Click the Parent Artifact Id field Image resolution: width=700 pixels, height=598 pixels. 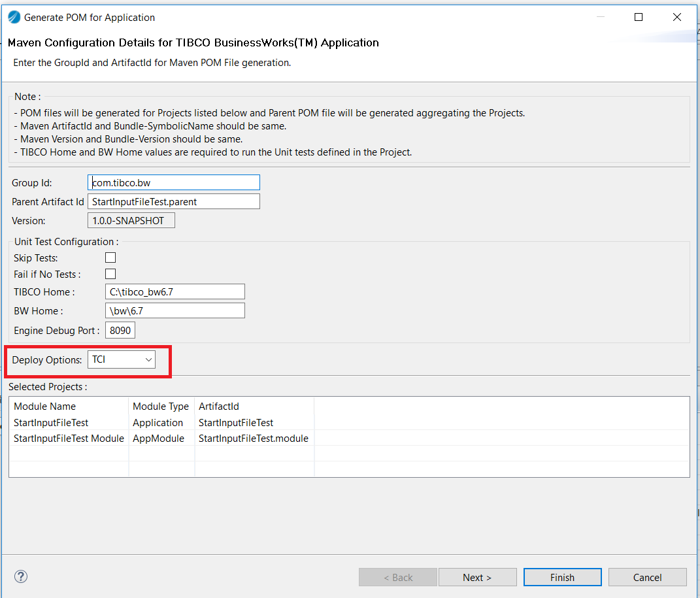pyautogui.click(x=174, y=202)
